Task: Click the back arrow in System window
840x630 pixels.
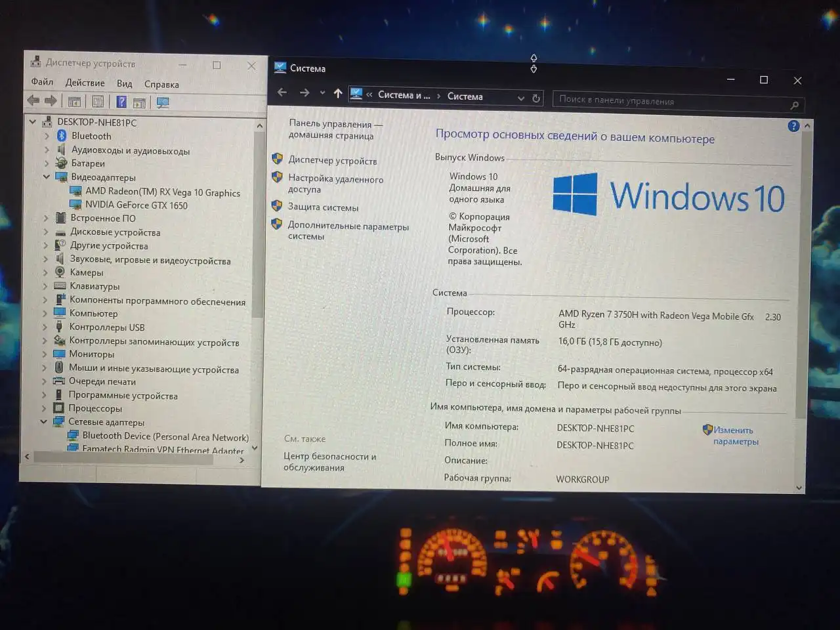Action: pos(282,93)
